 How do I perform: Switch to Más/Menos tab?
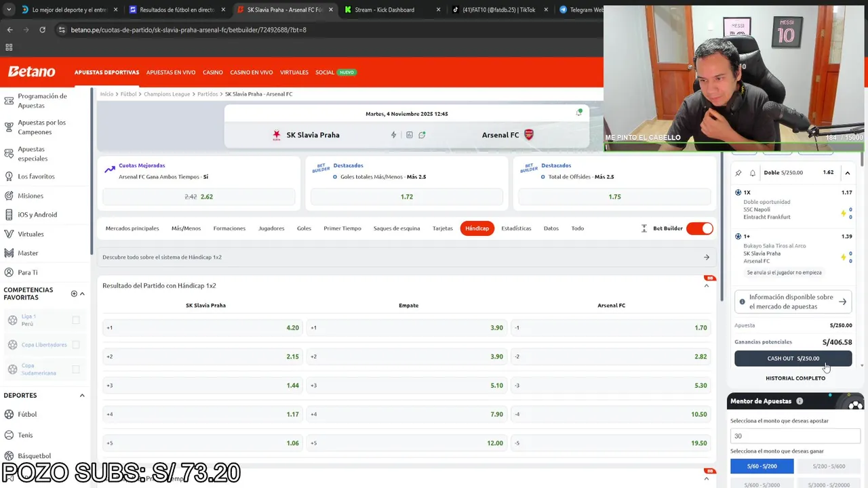click(x=186, y=228)
